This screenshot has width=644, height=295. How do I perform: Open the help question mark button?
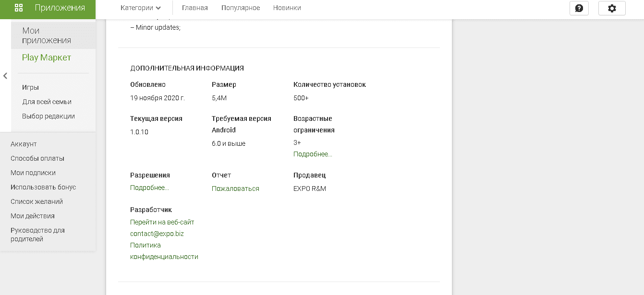coord(579,8)
